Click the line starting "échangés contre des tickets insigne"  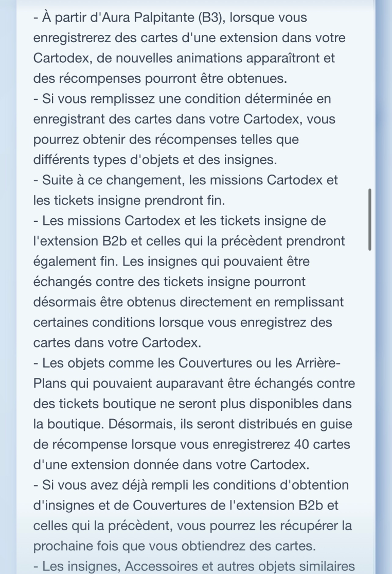[176, 281]
